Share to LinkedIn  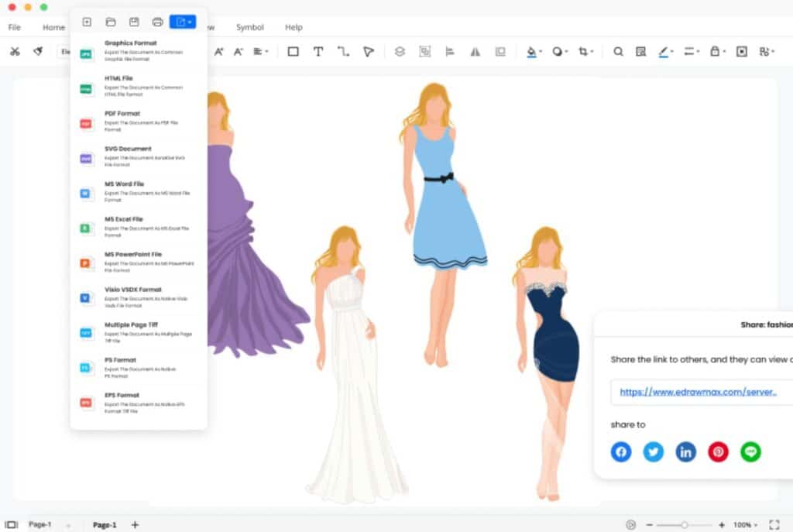686,451
